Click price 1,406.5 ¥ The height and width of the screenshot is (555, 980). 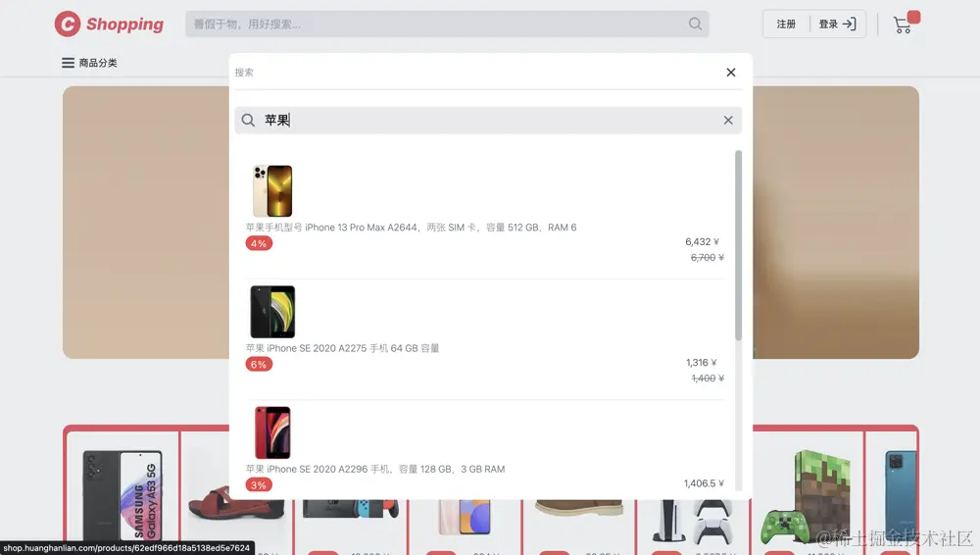click(704, 483)
